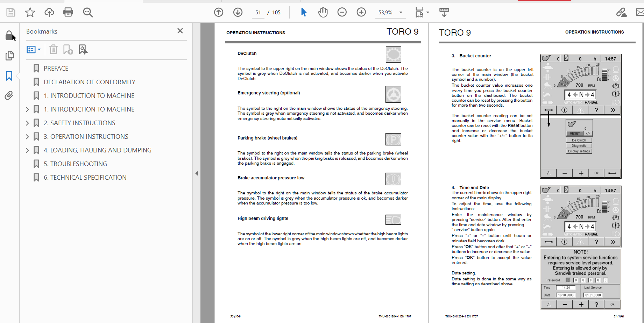Open 4. LOADING, HAULING AND DUMPING bookmark
Viewport: 644px width, 323px height.
pyautogui.click(x=98, y=150)
